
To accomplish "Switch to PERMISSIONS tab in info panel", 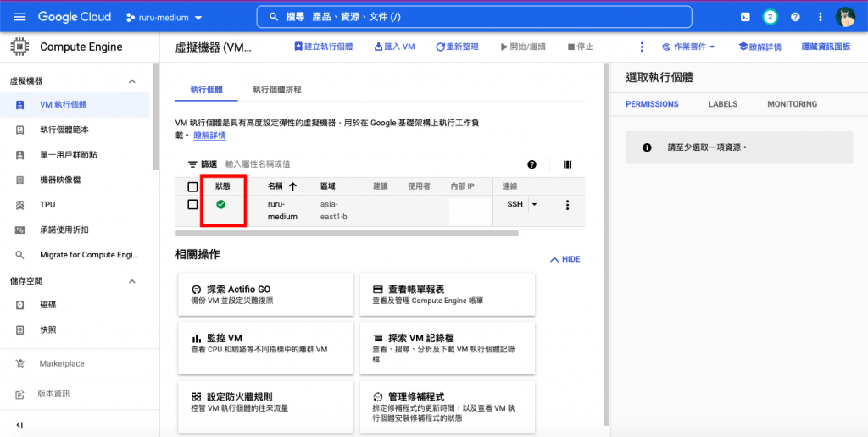I will pos(652,104).
